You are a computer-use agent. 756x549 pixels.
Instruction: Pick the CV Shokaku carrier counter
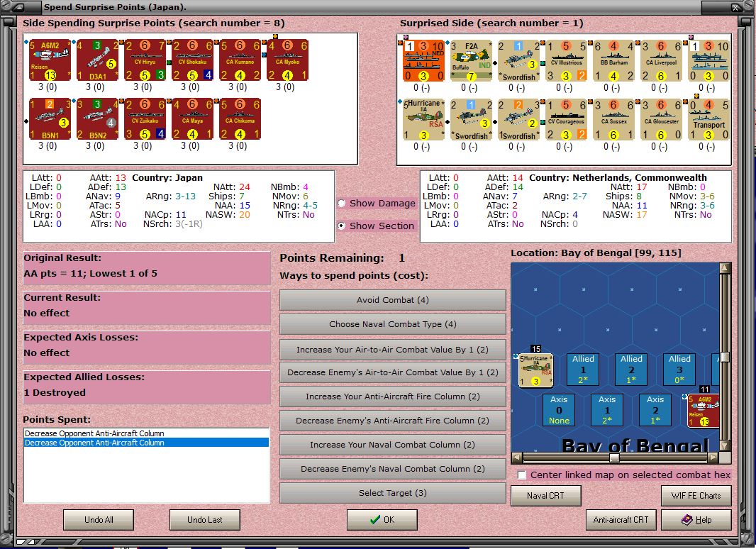pos(192,60)
